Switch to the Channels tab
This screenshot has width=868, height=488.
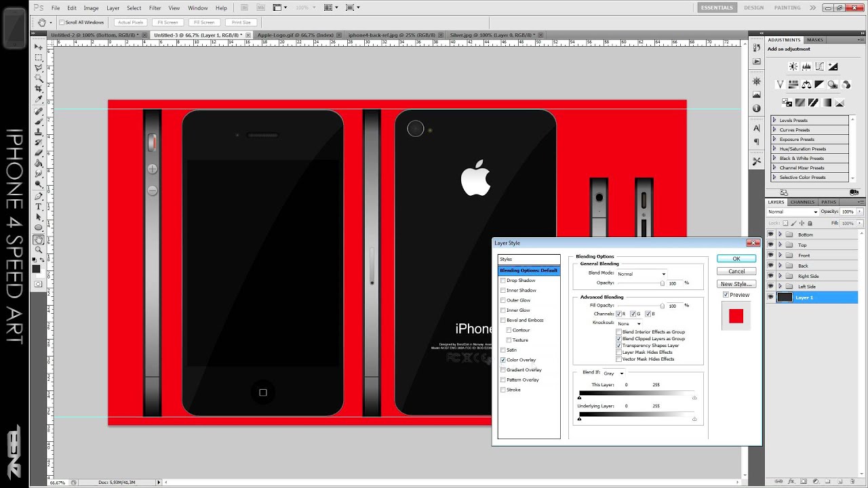802,202
